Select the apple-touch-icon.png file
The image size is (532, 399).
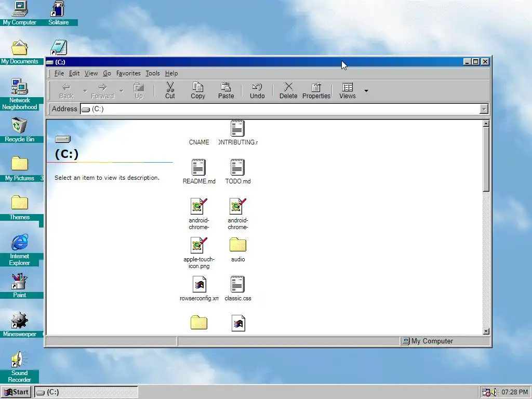click(199, 253)
